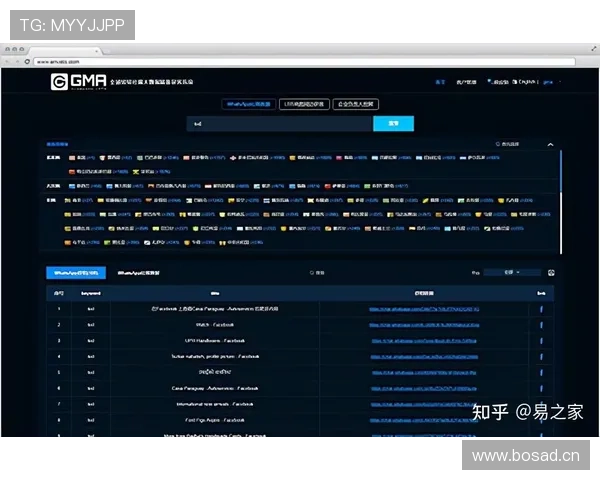600x480 pixels.
Task: Click the search keyword input field
Action: (x=280, y=124)
